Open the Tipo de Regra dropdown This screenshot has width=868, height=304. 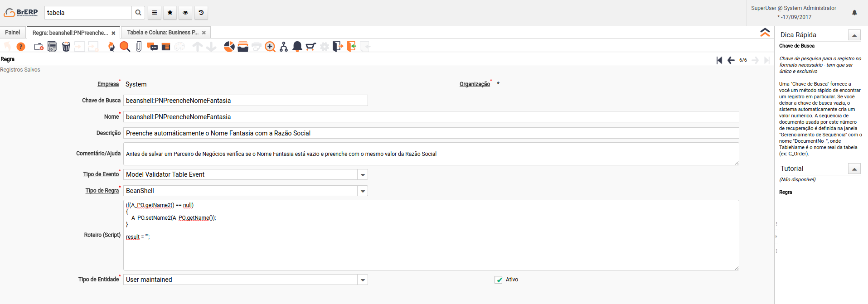coord(363,191)
